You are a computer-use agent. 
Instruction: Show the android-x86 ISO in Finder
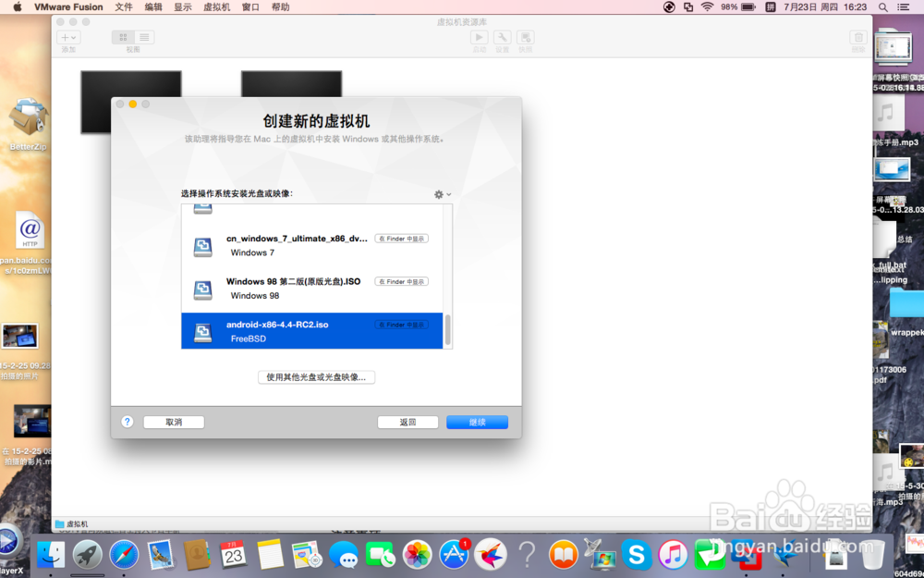(x=401, y=325)
